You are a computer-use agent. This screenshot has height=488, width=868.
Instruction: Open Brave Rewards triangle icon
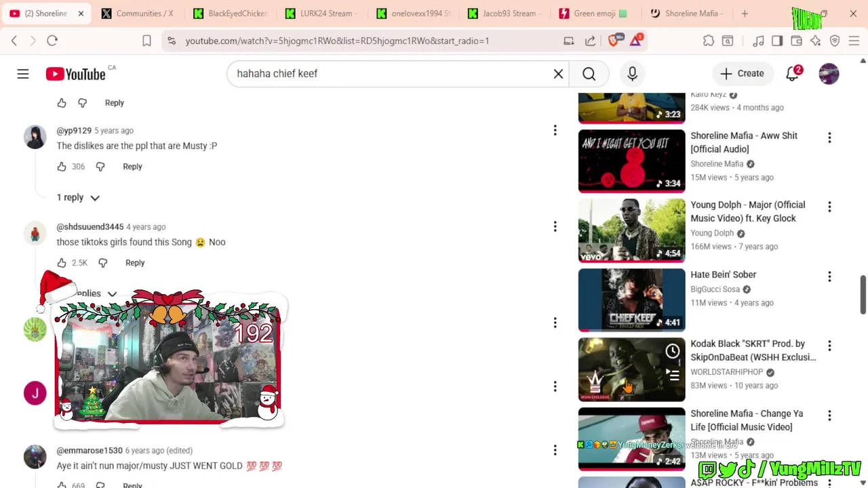[x=636, y=41]
